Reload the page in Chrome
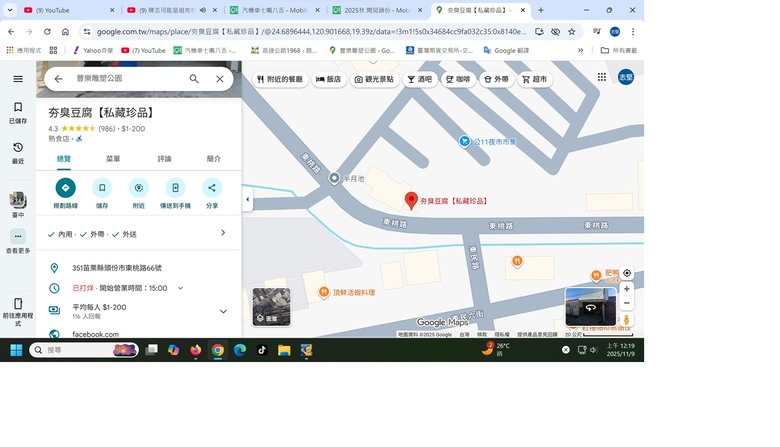This screenshot has width=780, height=447. [x=47, y=32]
